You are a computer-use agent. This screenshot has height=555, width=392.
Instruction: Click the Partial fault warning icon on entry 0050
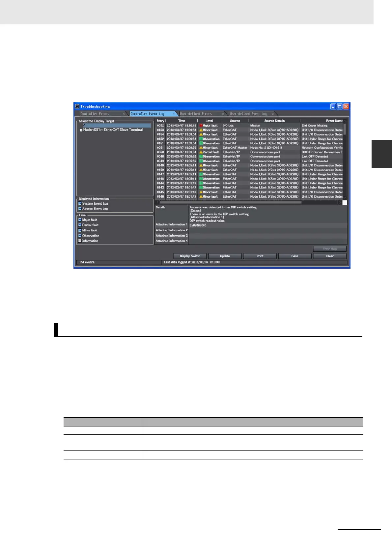201,152
